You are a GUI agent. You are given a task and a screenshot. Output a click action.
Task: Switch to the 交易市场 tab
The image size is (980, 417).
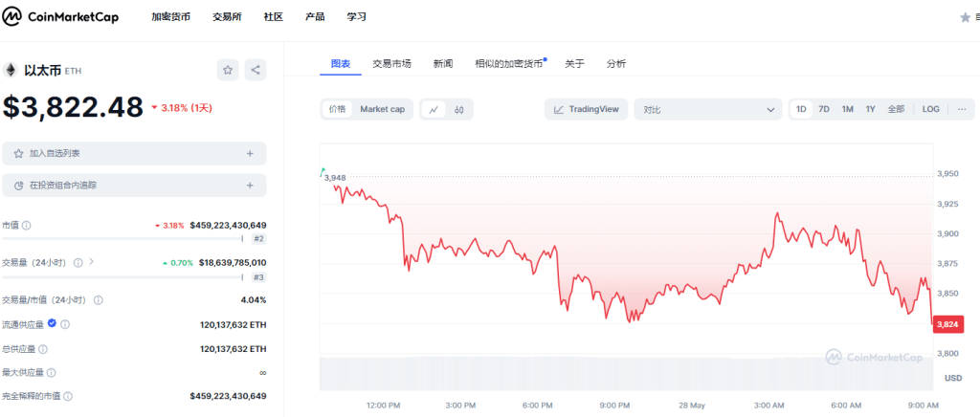click(x=391, y=63)
